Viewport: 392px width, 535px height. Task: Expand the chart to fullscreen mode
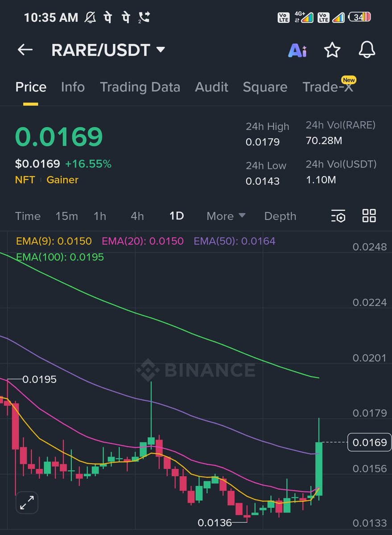click(x=27, y=502)
